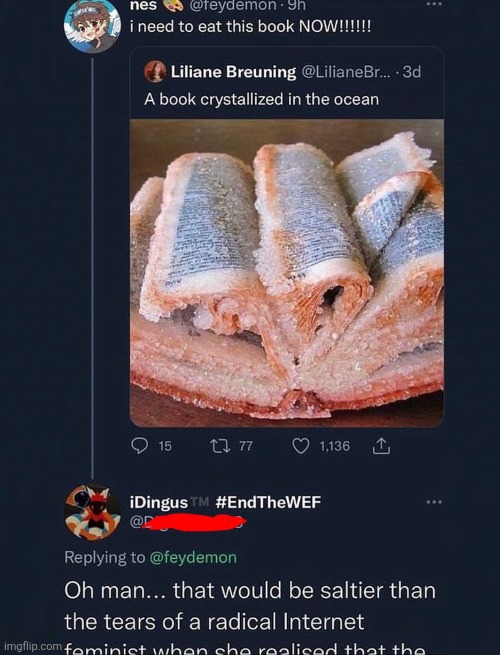500x655 pixels.
Task: Click the 15 replies count
Action: 165,446
